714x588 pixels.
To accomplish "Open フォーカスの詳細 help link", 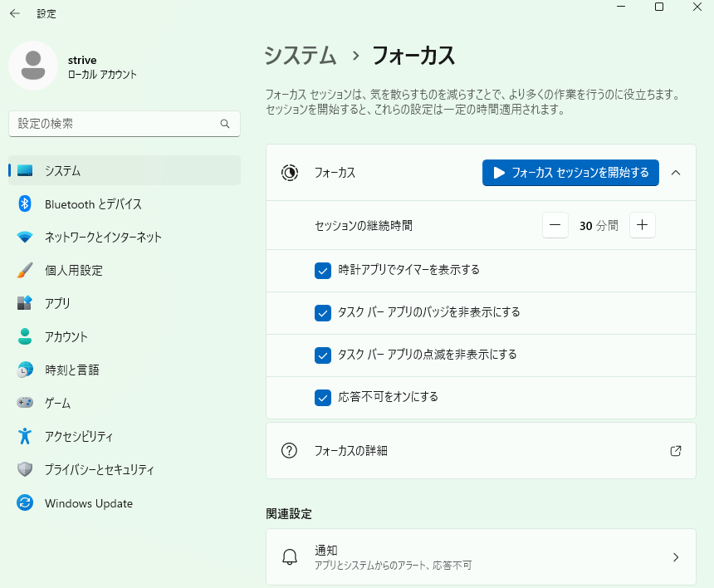I will pyautogui.click(x=481, y=450).
